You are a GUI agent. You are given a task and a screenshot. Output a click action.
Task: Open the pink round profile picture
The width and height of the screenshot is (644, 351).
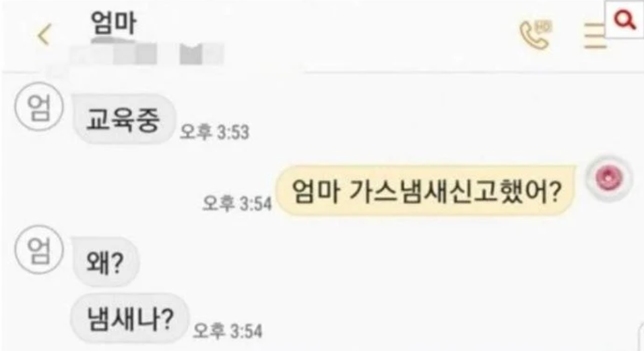click(609, 179)
